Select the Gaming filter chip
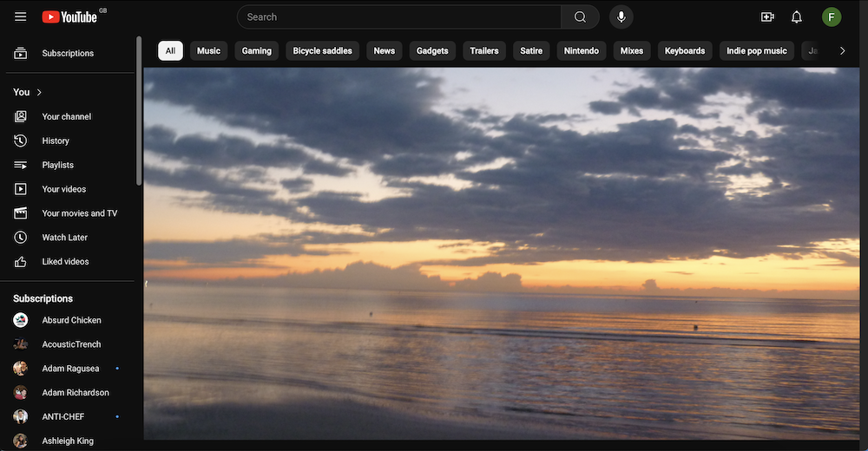This screenshot has width=868, height=451. [256, 51]
